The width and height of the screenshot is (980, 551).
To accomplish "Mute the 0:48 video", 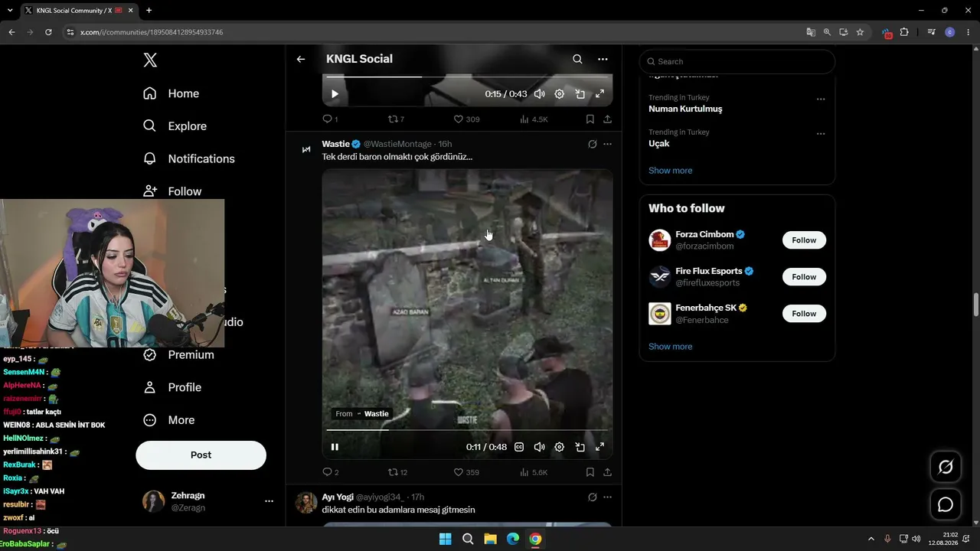I will click(539, 447).
